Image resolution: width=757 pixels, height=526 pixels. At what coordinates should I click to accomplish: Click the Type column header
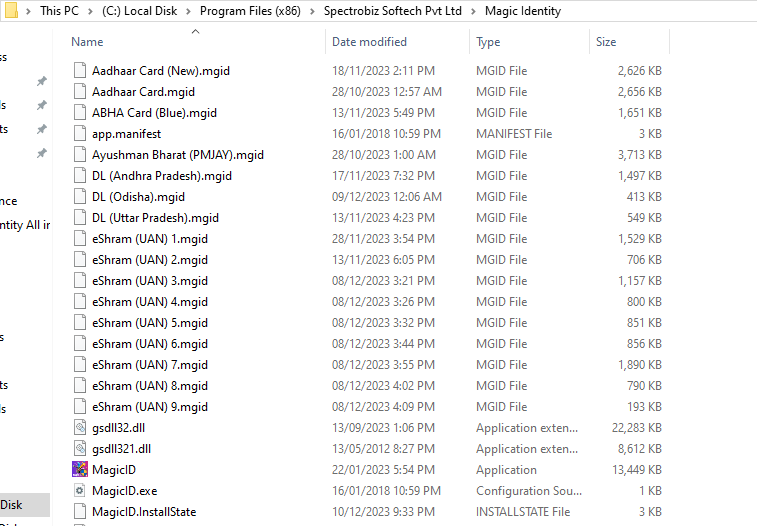tap(488, 42)
